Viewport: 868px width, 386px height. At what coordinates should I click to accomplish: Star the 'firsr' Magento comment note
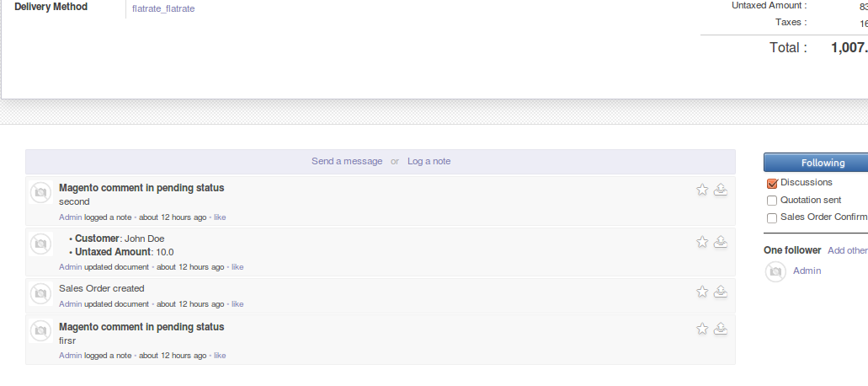702,329
